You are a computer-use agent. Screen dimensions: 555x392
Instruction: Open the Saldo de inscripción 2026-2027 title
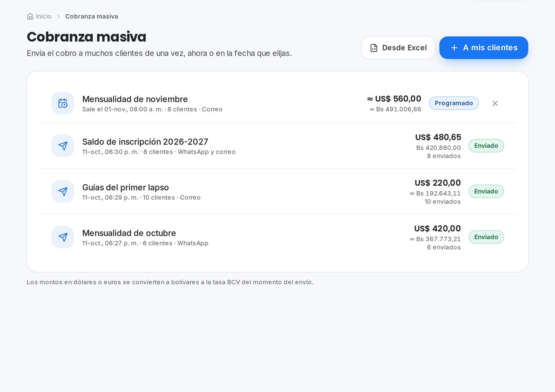click(x=145, y=142)
